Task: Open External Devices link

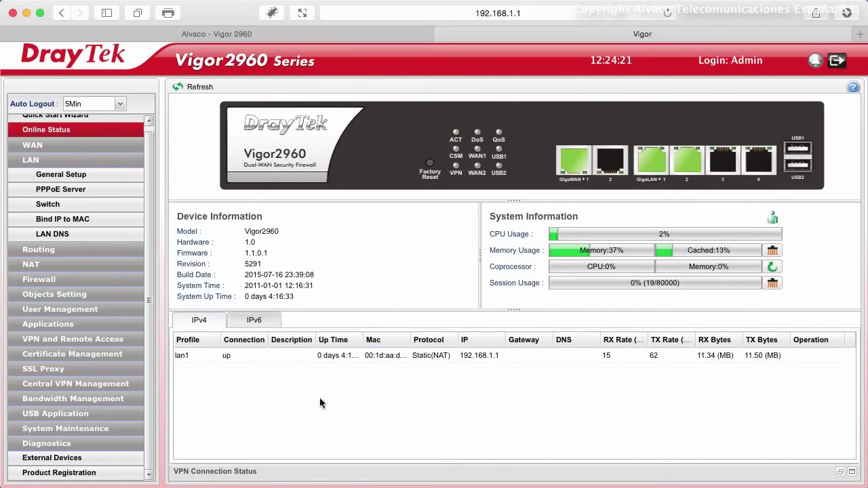Action: coord(76,457)
